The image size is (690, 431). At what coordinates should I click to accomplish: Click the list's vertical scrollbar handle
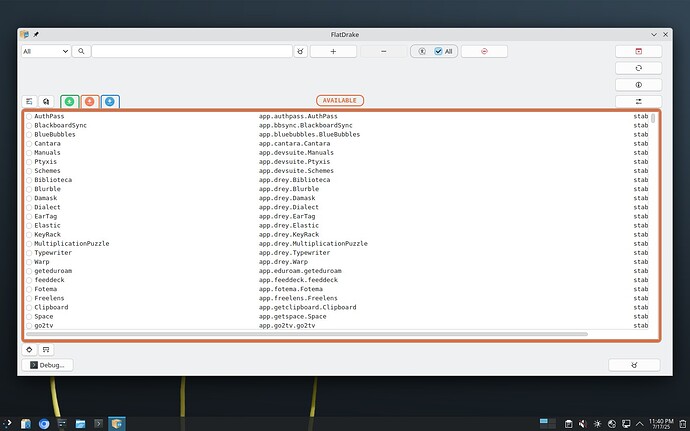click(x=653, y=118)
